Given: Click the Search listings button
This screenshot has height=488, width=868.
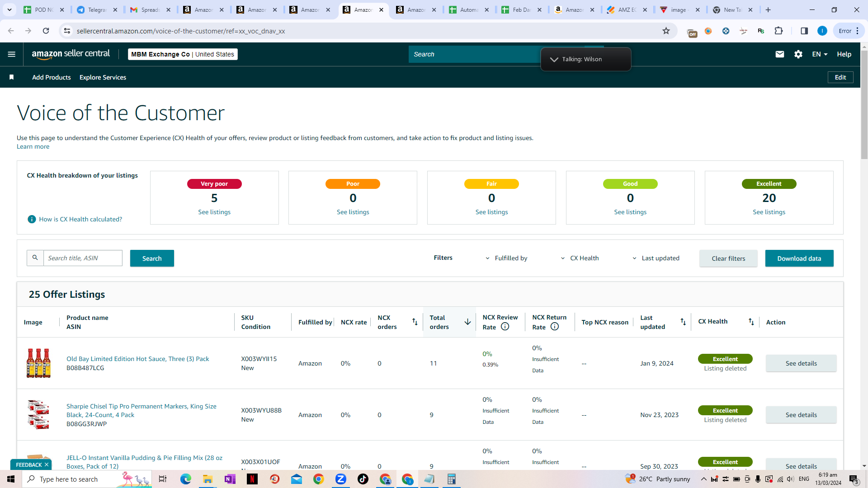Looking at the screenshot, I should (x=152, y=258).
